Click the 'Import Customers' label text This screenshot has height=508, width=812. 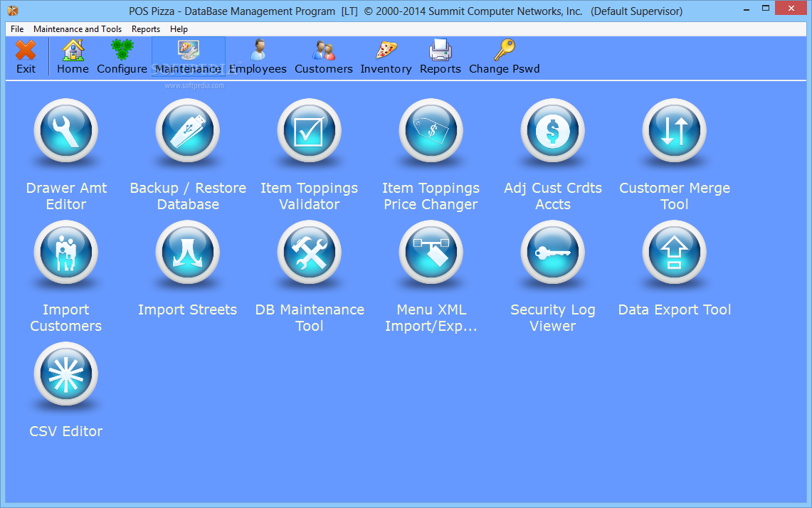click(65, 317)
